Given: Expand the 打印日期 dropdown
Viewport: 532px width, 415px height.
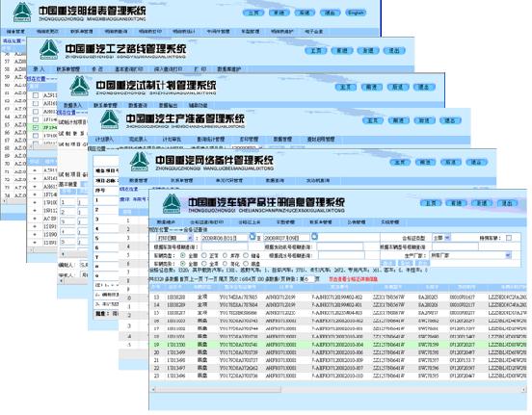Looking at the screenshot, I should [190, 238].
